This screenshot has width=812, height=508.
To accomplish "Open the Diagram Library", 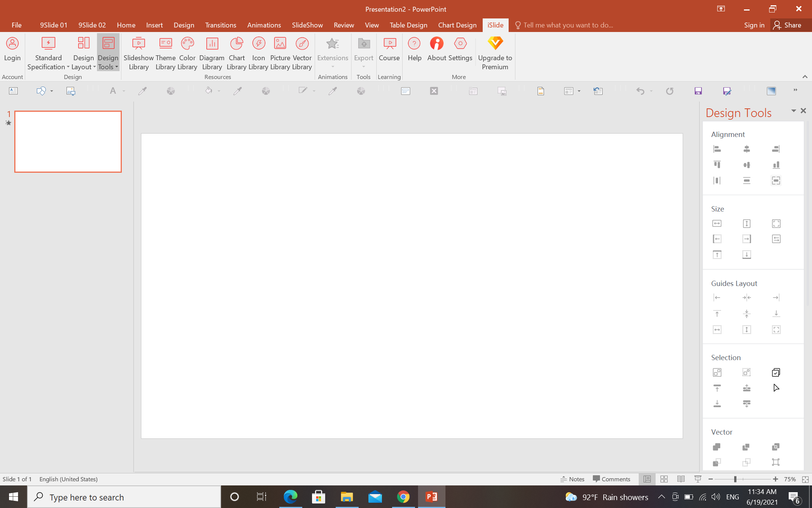I will (212, 53).
